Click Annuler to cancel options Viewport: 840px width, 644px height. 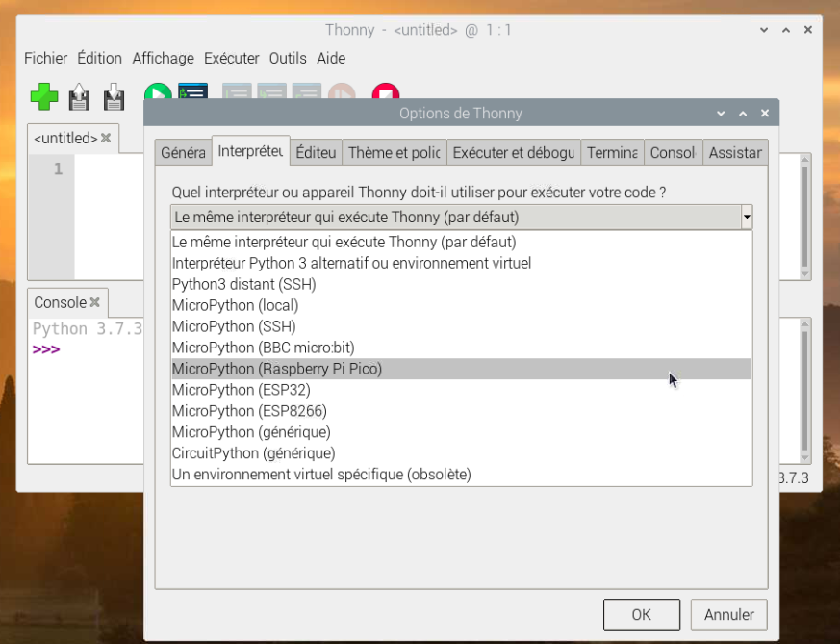729,614
